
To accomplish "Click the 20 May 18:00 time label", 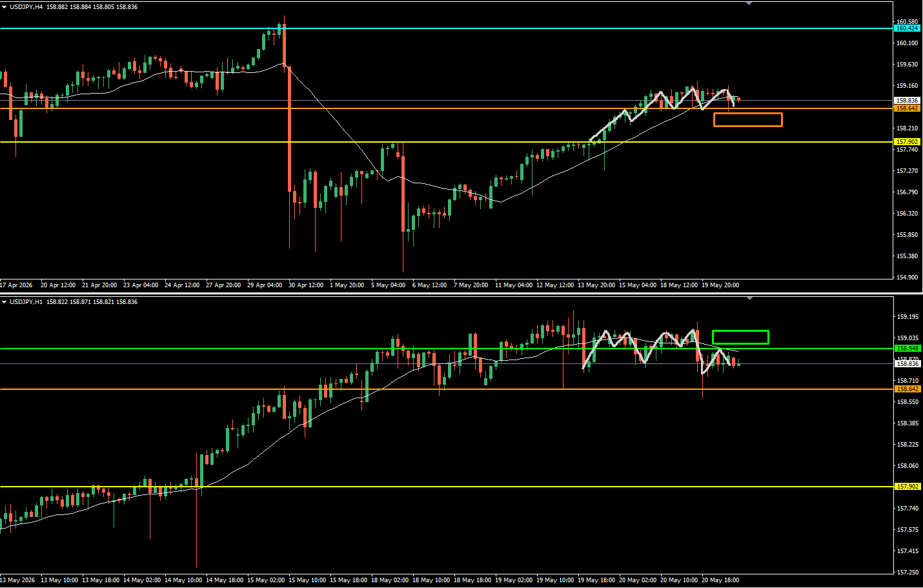I will (x=720, y=580).
